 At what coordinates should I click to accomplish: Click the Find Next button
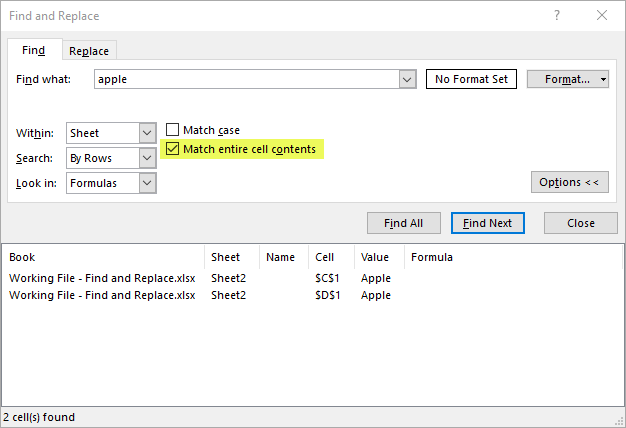tap(487, 223)
